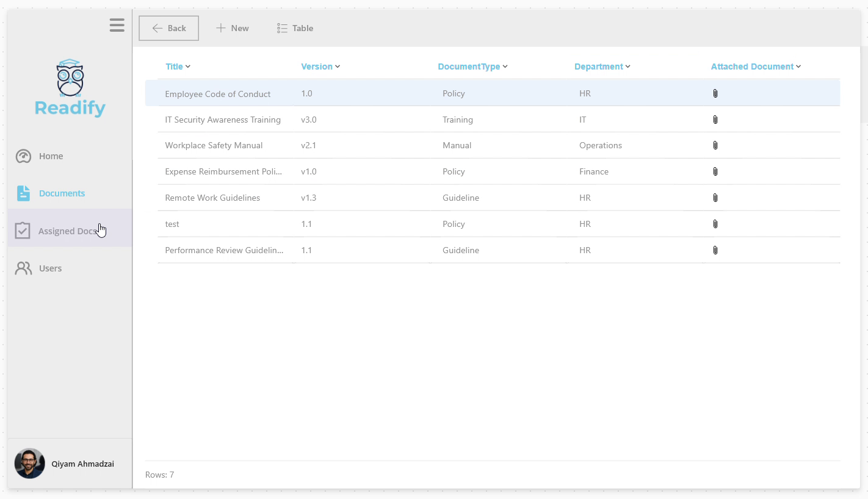
Task: Open attachment paperclip for Remote Work Guidelines
Action: [x=715, y=198]
